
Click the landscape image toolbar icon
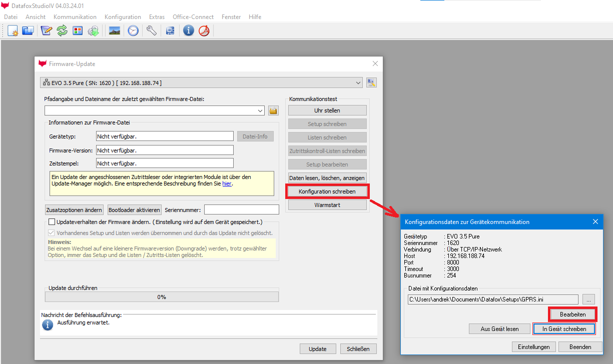[115, 31]
